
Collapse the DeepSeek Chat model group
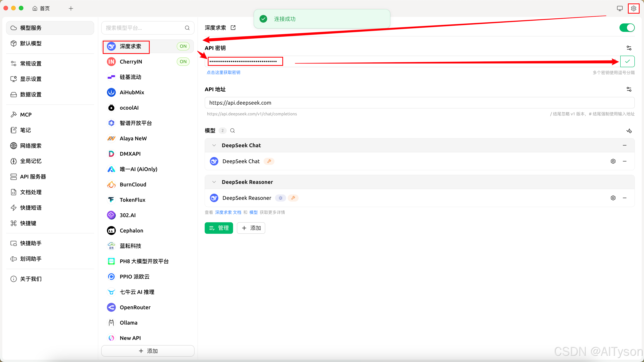[214, 145]
